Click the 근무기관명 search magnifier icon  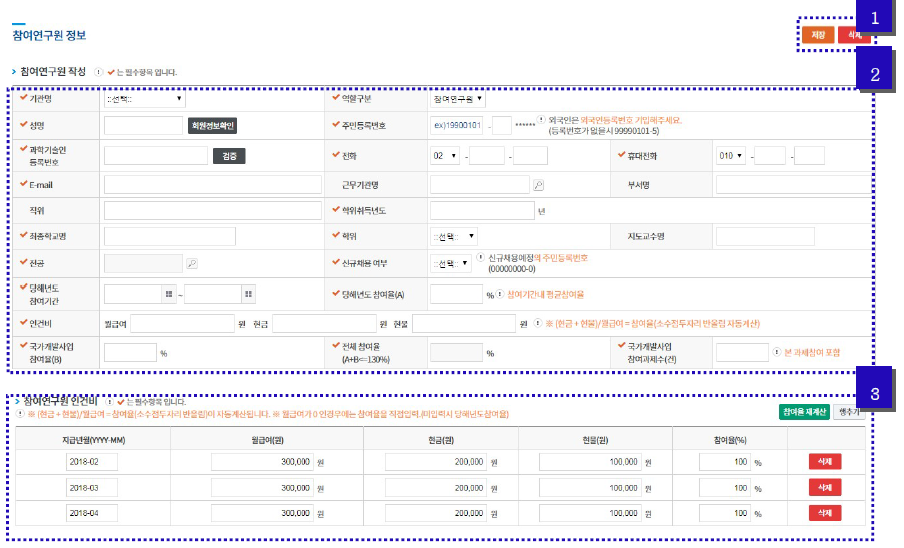pyautogui.click(x=538, y=185)
